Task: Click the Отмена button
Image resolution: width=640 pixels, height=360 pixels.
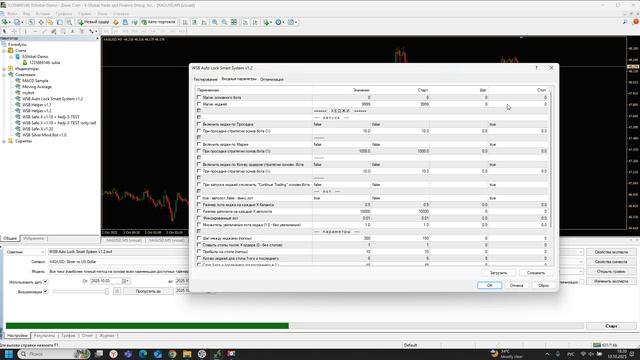Action: pos(516,285)
